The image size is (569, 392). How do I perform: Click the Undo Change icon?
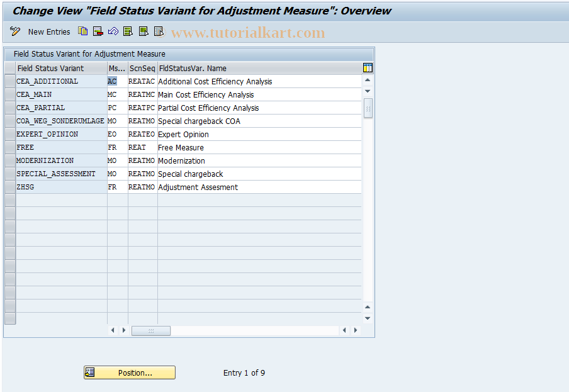[113, 31]
